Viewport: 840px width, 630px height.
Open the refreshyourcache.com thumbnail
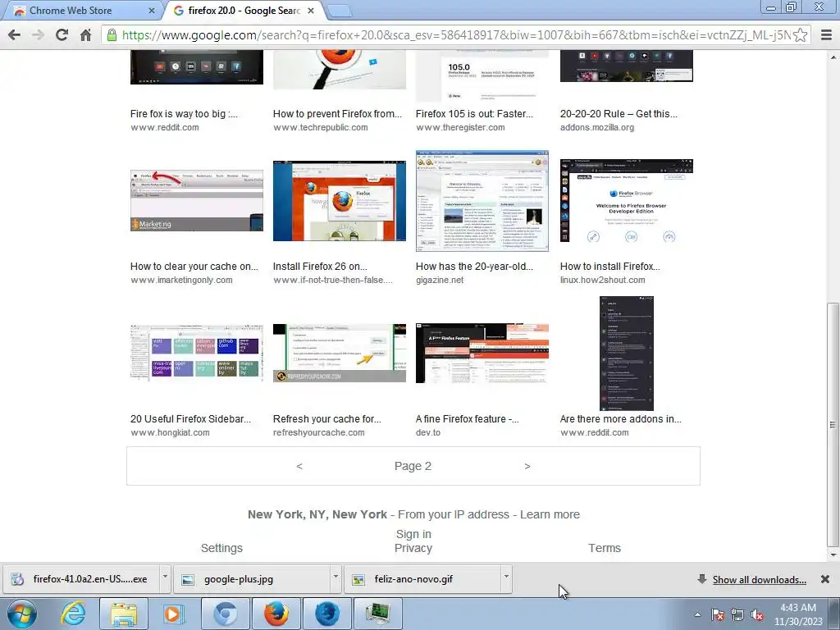point(339,353)
